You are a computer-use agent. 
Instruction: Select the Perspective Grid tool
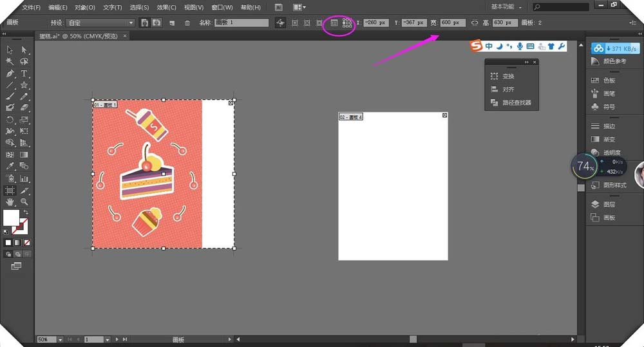pos(24,143)
